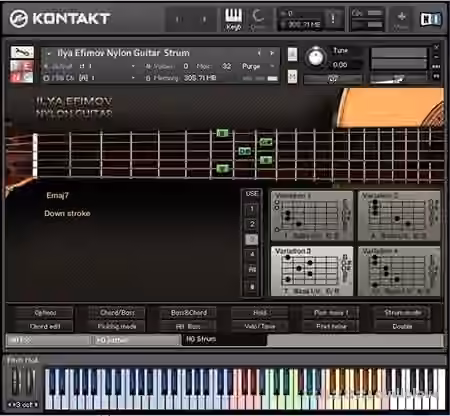Toggle the Double button
Screen dimensions: 450x416
pyautogui.click(x=402, y=326)
